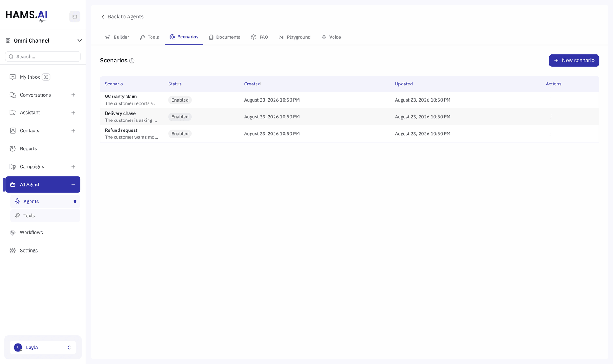Click the Scenario column header
Viewport: 613px width, 364px height.
tap(114, 84)
